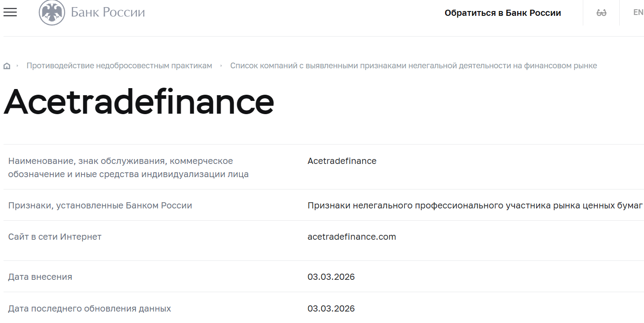Select the Дата внесения date 03.03.2026
Image resolution: width=644 pixels, height=323 pixels.
(x=331, y=277)
